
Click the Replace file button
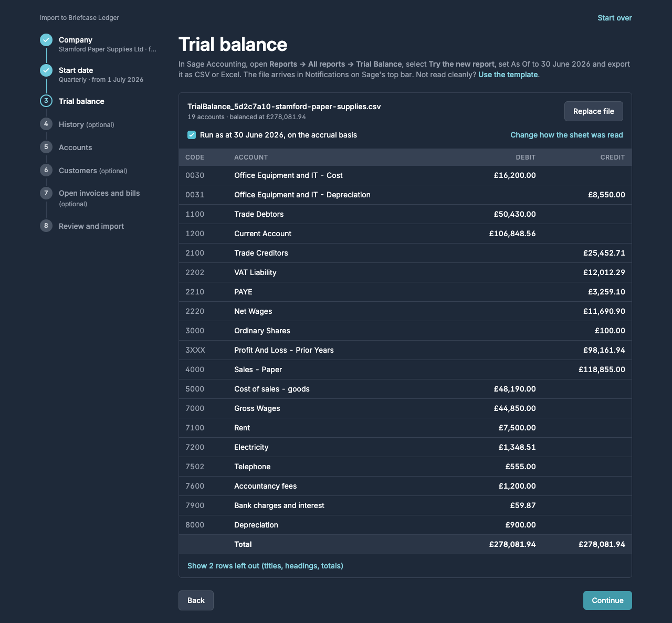[x=594, y=111]
